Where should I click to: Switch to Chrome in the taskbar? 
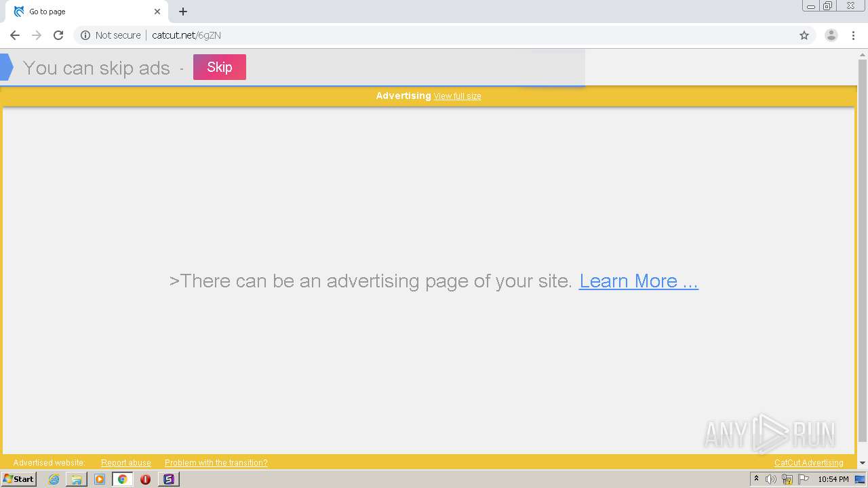[123, 479]
